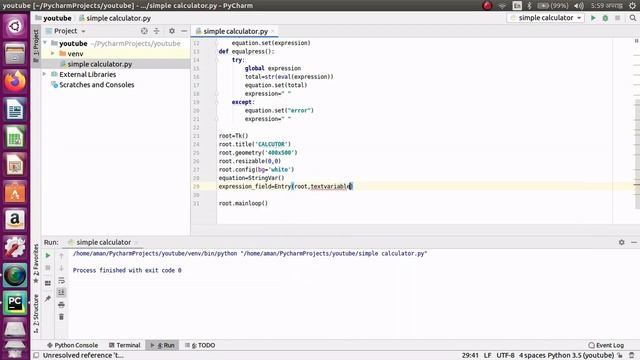Toggle the 1: Project side tab
This screenshot has width=640, height=360.
[36, 46]
